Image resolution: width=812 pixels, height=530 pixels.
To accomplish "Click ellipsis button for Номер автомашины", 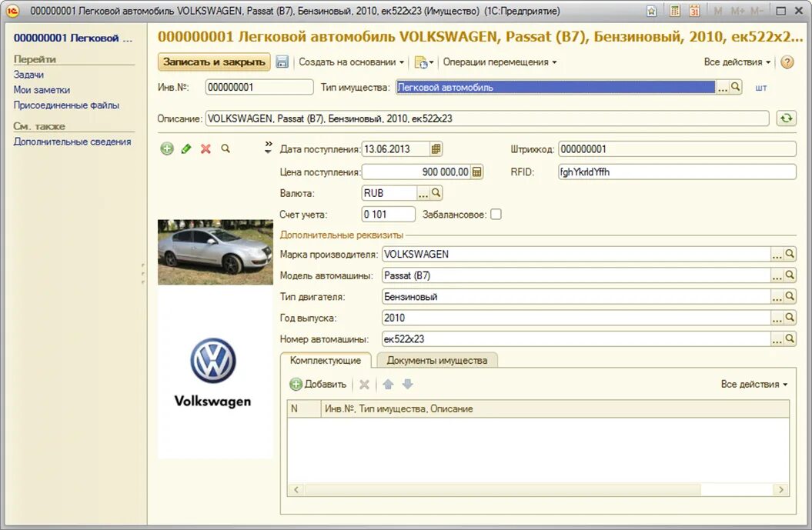I will coord(777,339).
